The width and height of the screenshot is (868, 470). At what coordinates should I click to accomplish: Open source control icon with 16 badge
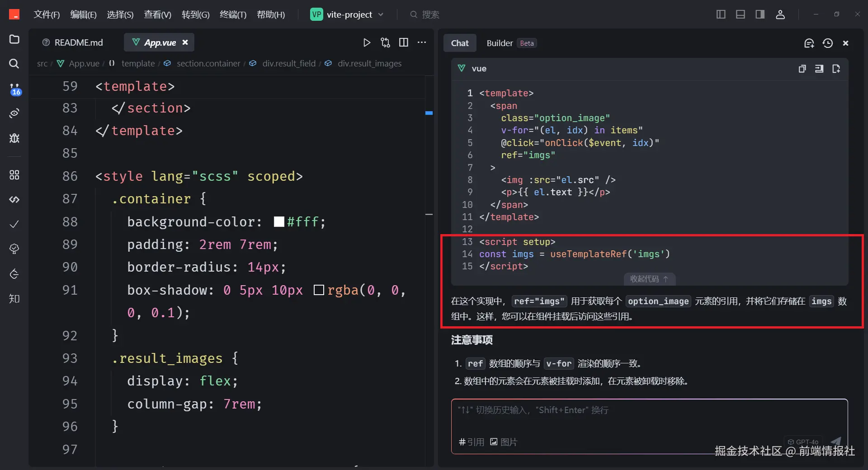[15, 89]
